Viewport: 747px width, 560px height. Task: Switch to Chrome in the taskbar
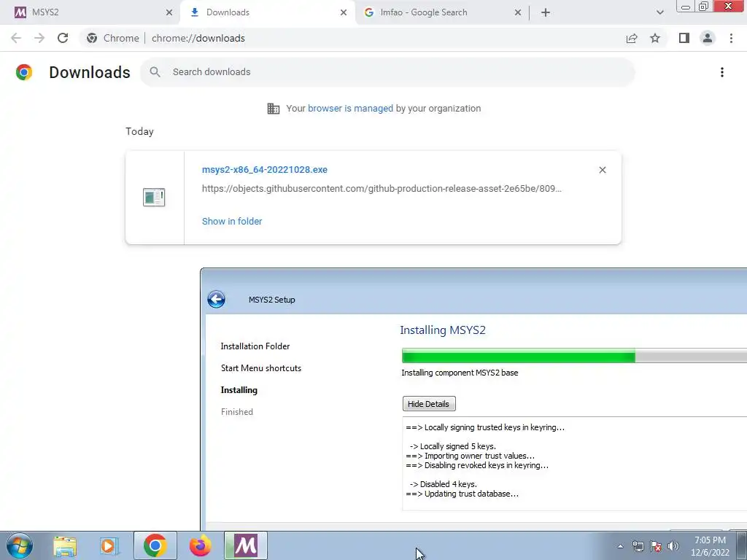pyautogui.click(x=155, y=545)
